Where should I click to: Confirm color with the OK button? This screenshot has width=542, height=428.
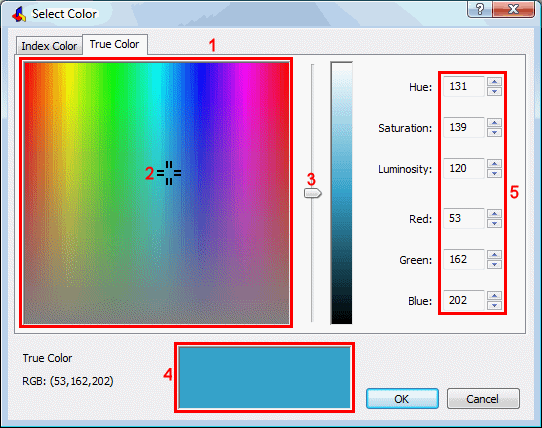402,399
